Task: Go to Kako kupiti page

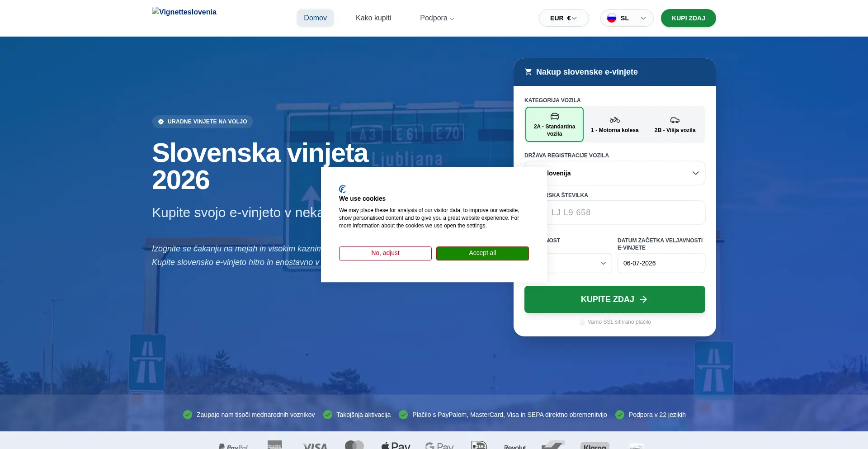Action: [x=373, y=18]
